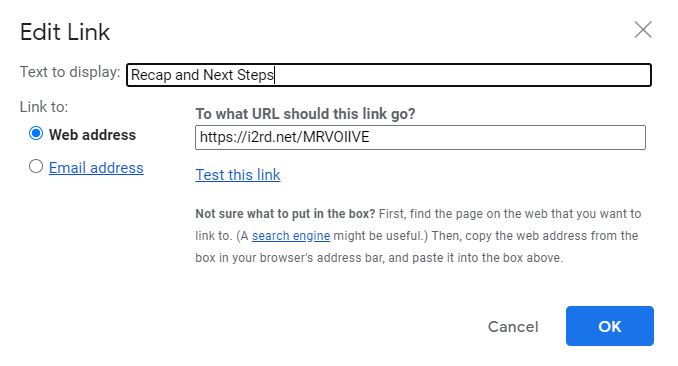The width and height of the screenshot is (678, 366).
Task: Choose the Email address radio option
Action: coord(36,166)
